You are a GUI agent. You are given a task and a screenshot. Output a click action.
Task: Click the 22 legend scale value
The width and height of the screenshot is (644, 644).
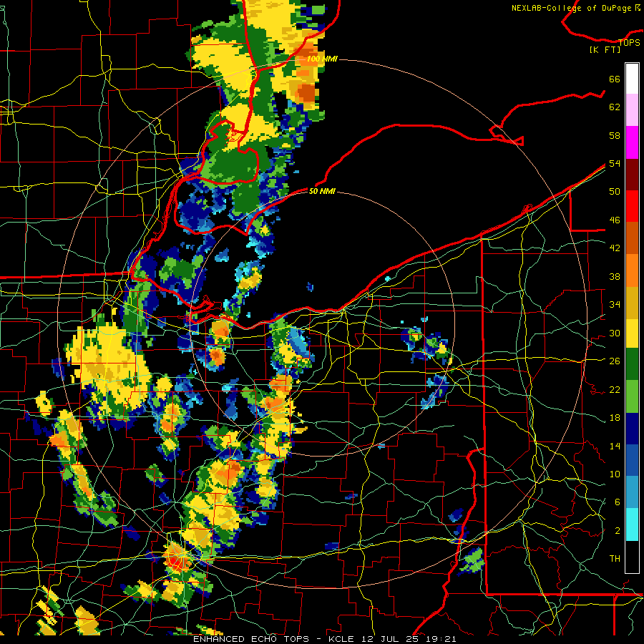(x=615, y=389)
